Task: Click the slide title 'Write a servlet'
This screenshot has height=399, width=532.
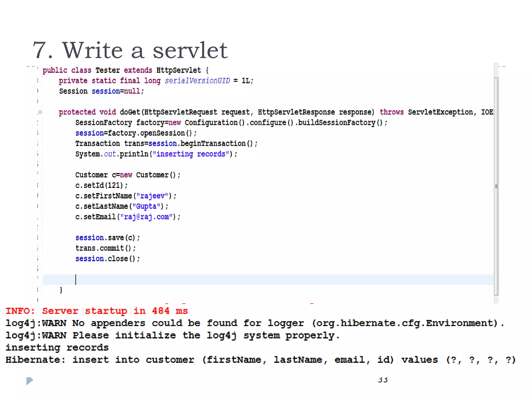Action: tap(130, 50)
